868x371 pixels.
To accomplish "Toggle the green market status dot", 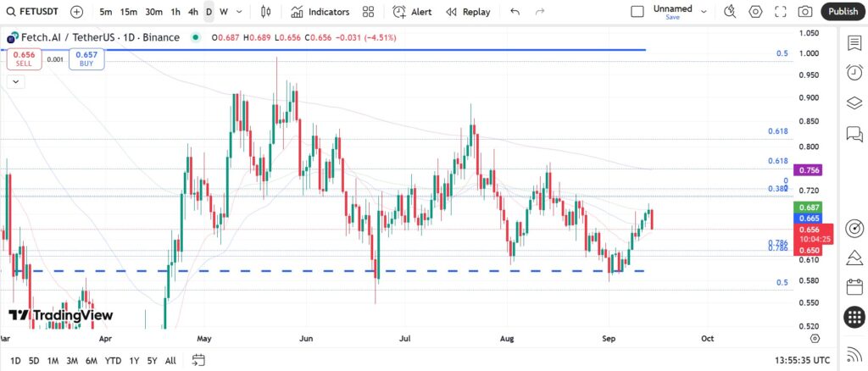I will point(195,37).
